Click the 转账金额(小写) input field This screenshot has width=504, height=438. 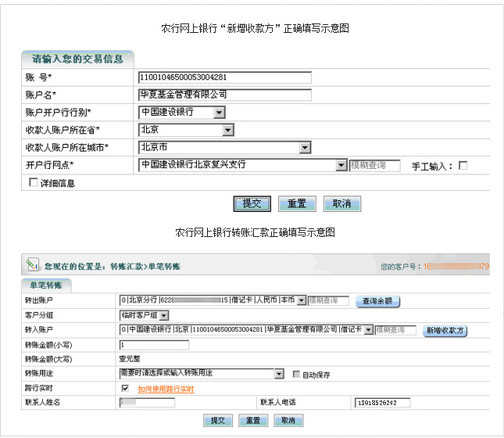pyautogui.click(x=154, y=345)
